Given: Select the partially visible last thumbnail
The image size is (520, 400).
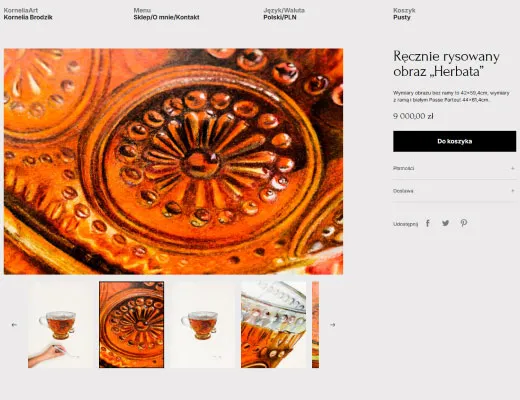Looking at the screenshot, I should [x=315, y=325].
